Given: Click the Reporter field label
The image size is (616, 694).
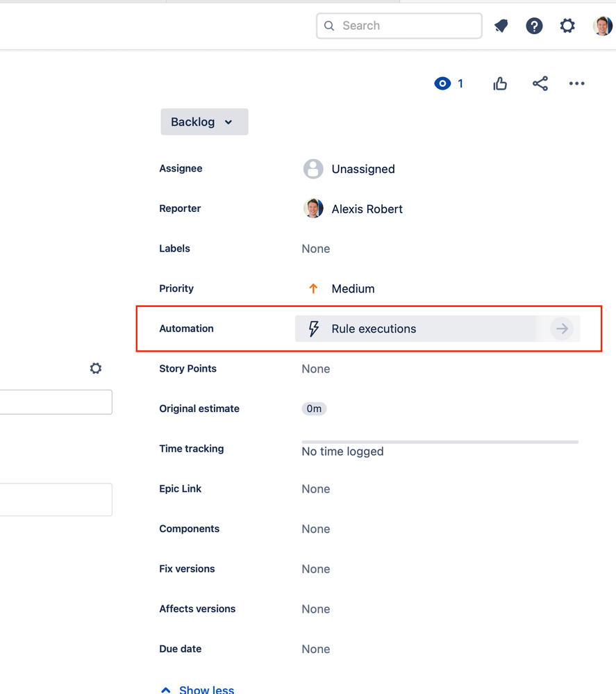Looking at the screenshot, I should (180, 208).
